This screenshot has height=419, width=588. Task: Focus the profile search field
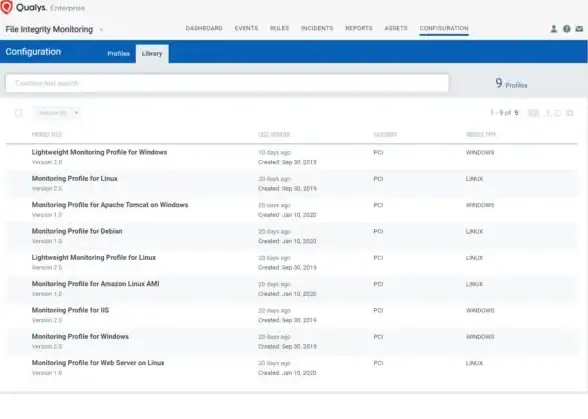(227, 83)
